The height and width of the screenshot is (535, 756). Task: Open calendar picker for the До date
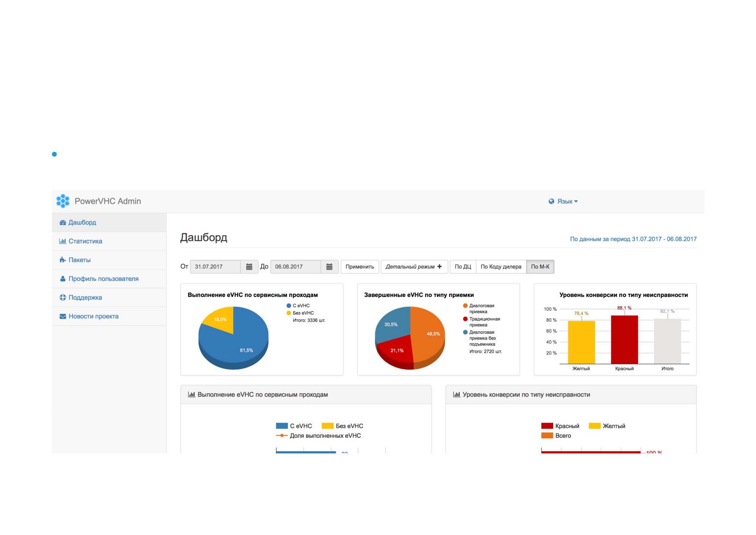(329, 267)
